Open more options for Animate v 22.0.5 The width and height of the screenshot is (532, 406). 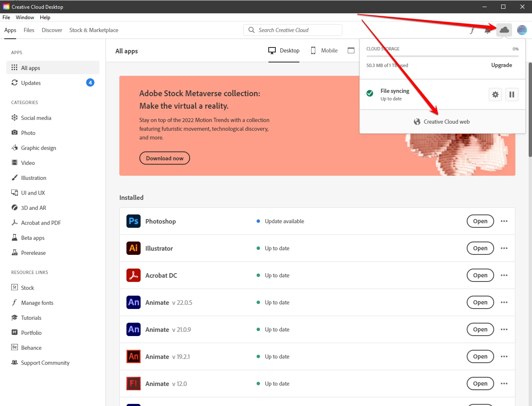(504, 302)
